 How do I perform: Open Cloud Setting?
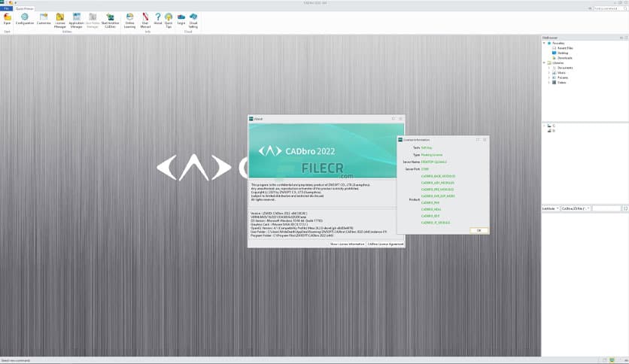[193, 20]
